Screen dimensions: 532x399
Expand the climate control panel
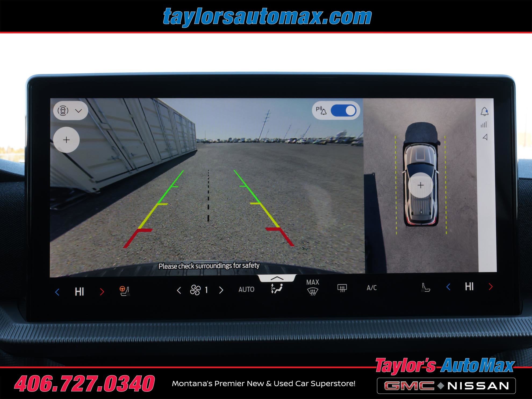click(277, 278)
